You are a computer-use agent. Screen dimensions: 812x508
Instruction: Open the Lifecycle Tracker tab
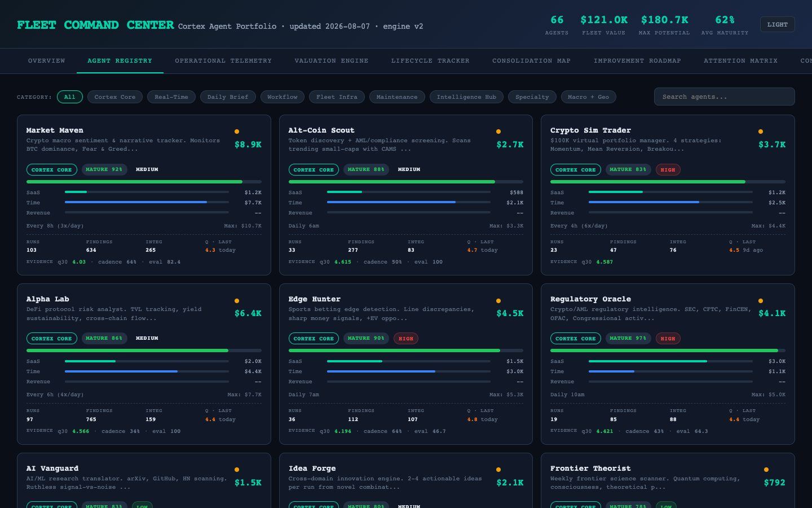(x=430, y=61)
